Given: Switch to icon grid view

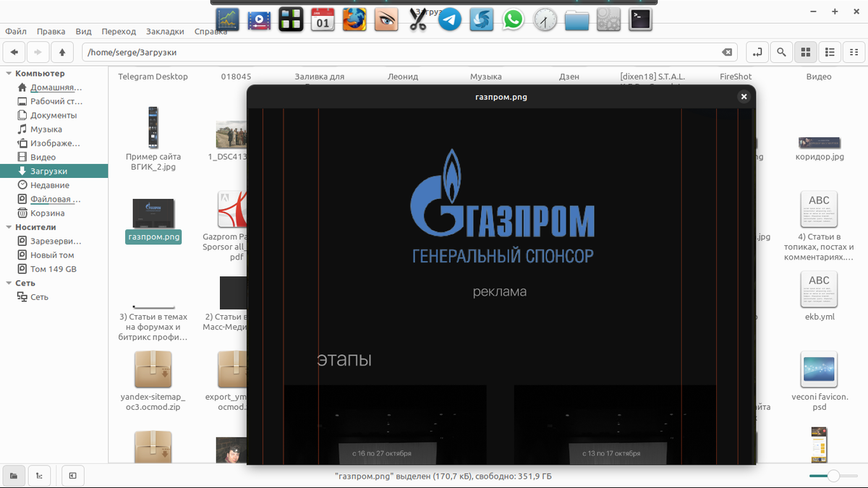Looking at the screenshot, I should tap(805, 52).
